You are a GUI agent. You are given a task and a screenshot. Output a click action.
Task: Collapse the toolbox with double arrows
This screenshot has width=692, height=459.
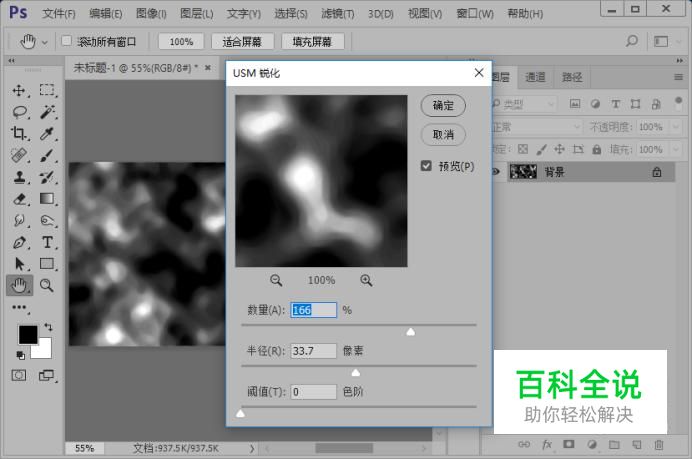(x=11, y=60)
